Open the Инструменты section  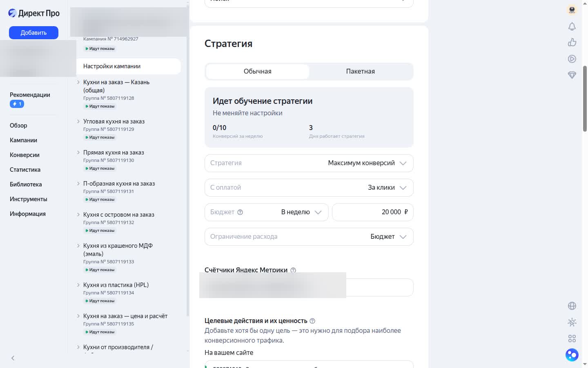(x=29, y=199)
